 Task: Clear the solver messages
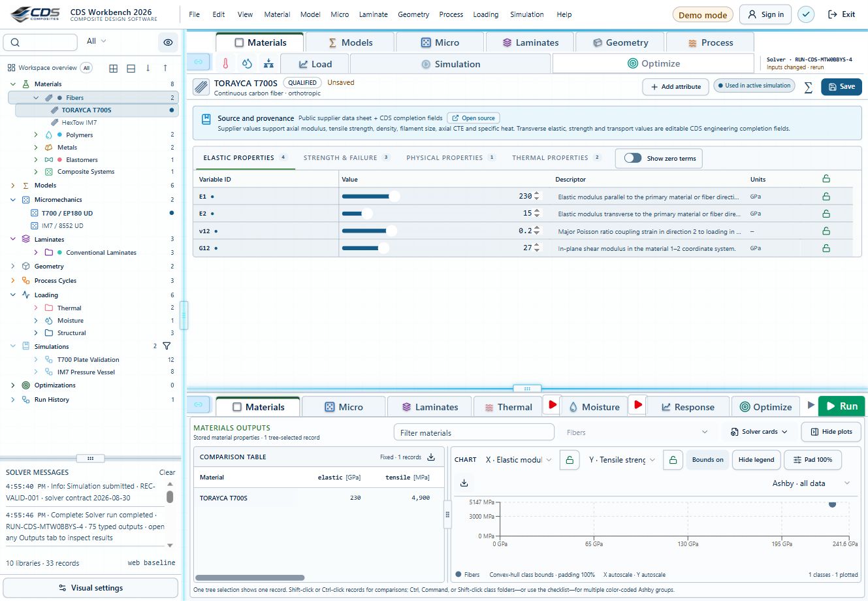[167, 472]
